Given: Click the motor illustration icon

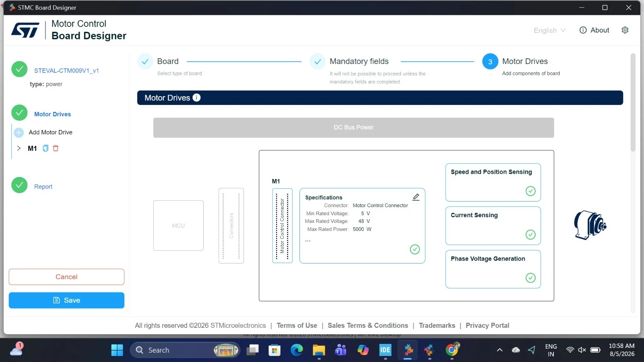Looking at the screenshot, I should click(590, 225).
